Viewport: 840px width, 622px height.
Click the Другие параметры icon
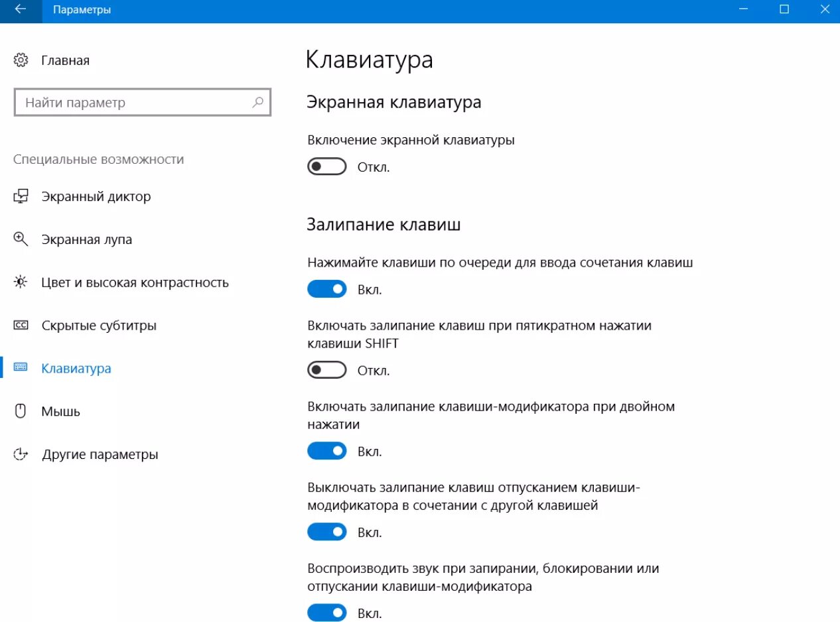coord(21,454)
